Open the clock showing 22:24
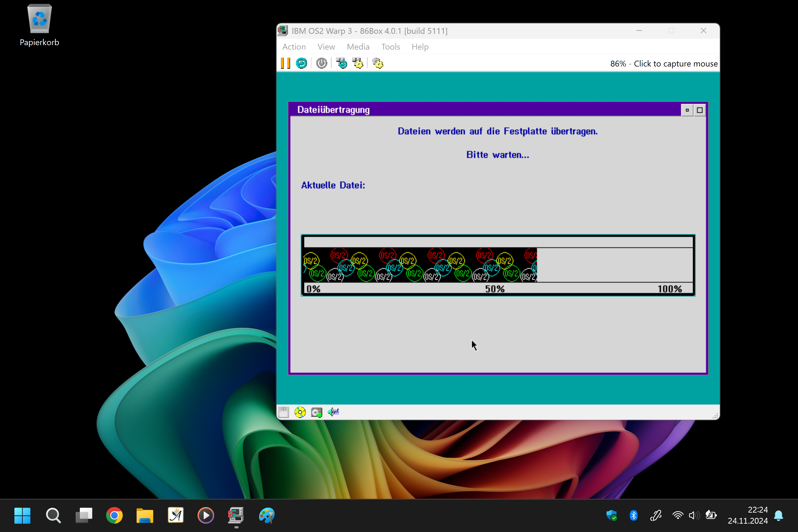 point(748,515)
